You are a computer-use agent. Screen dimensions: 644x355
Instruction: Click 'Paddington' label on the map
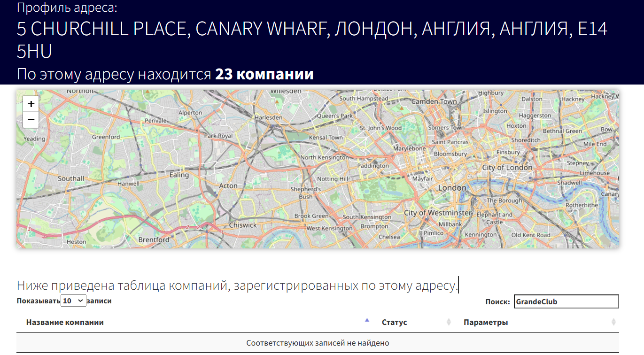click(x=373, y=166)
